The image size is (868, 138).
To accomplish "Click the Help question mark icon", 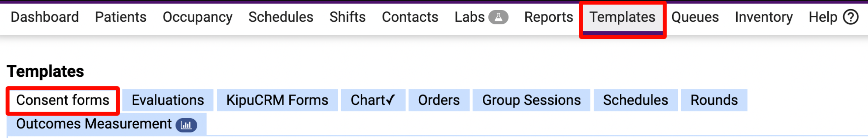I will click(x=851, y=17).
